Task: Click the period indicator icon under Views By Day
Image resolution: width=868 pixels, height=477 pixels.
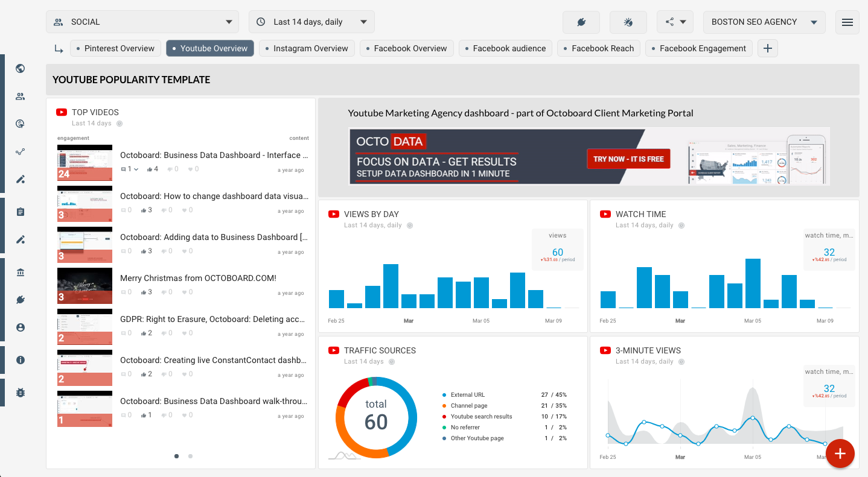Action: 410,226
